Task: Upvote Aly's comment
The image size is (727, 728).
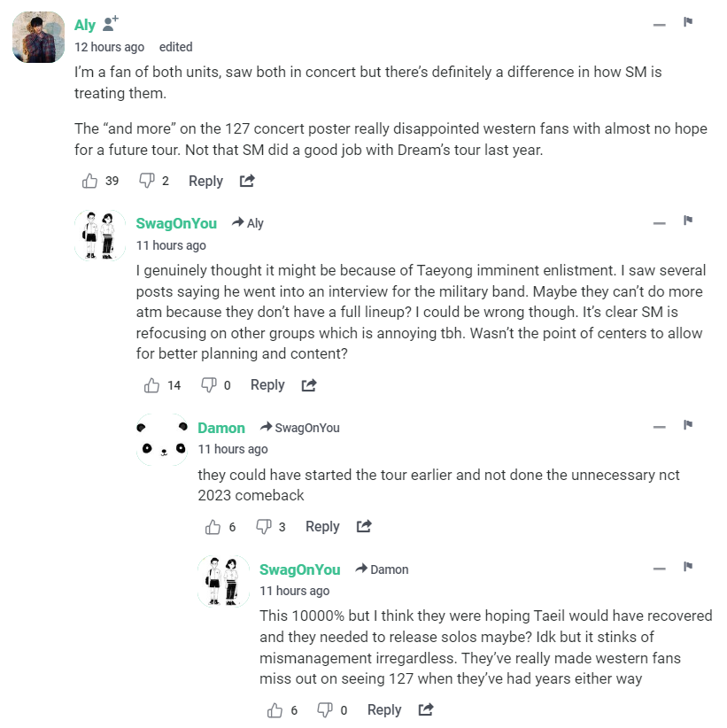Action: tap(89, 181)
